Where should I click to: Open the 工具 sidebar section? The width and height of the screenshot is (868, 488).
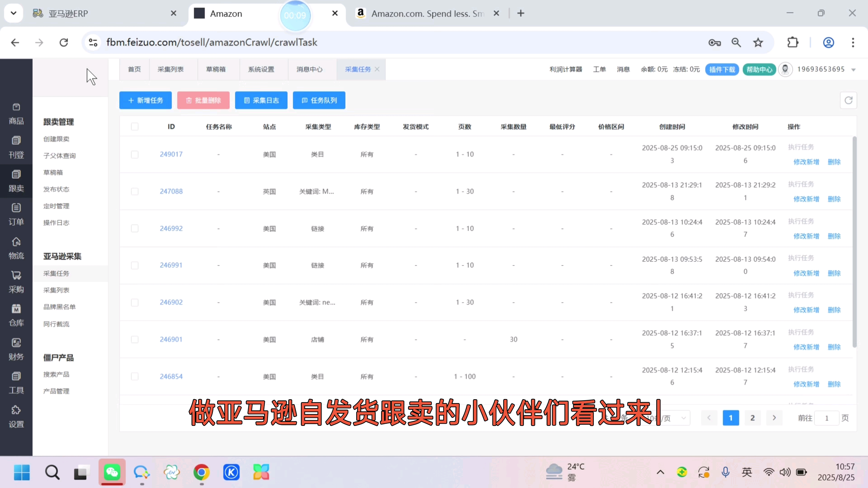point(16,383)
